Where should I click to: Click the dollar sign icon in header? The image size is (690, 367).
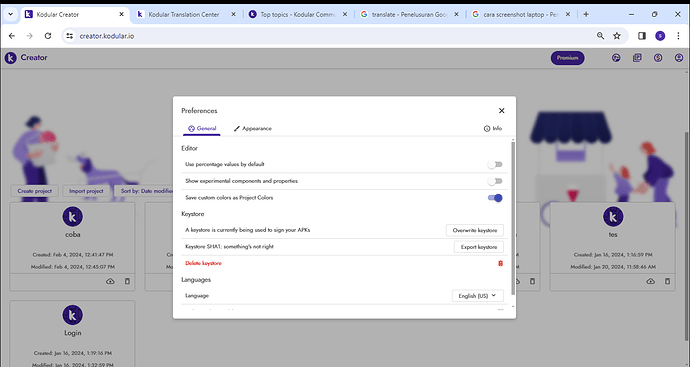[658, 58]
